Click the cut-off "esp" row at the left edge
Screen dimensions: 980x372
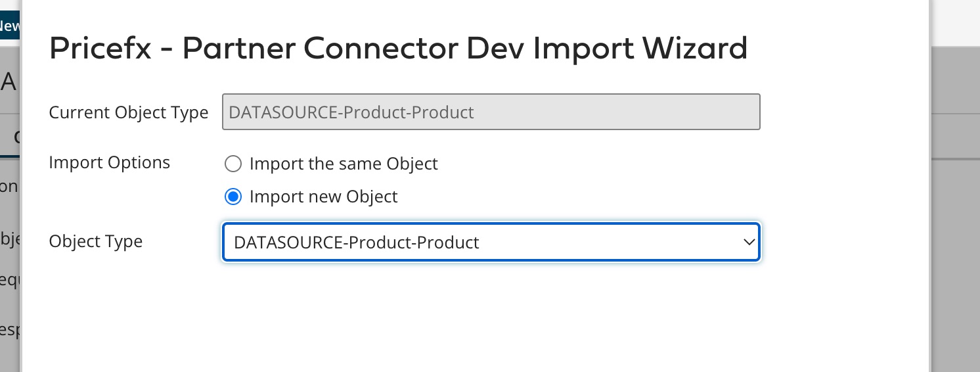tap(10, 329)
